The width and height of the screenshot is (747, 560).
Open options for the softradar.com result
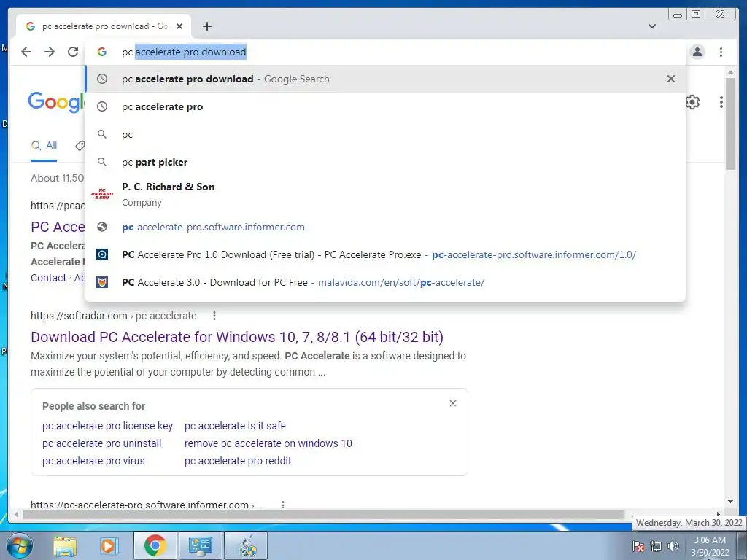click(x=214, y=316)
